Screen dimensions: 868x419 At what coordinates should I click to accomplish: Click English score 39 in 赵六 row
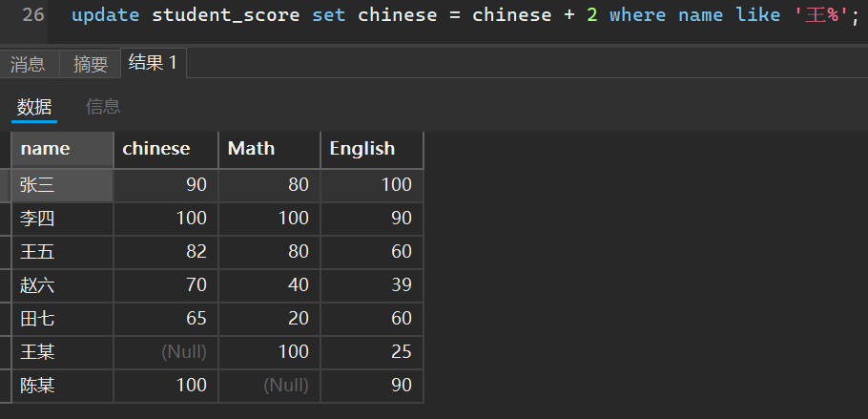click(x=372, y=285)
